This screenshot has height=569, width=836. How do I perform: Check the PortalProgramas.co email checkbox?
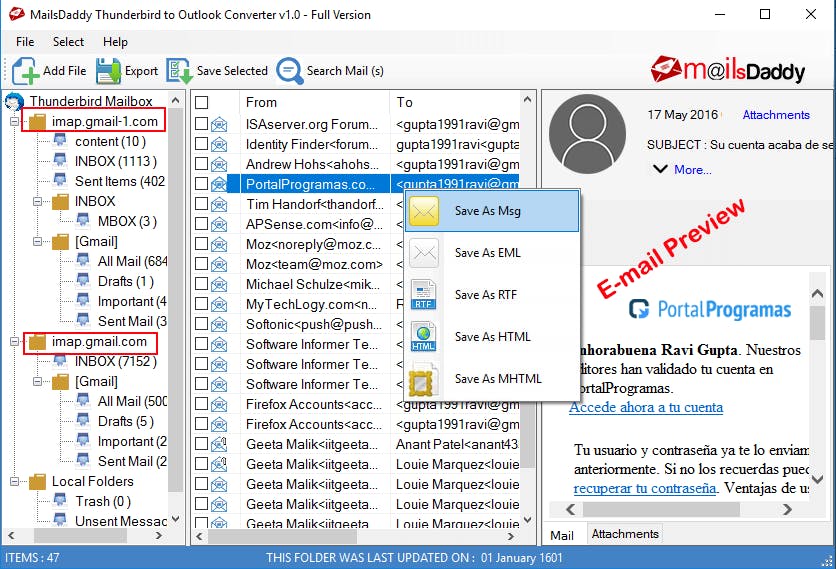point(202,184)
